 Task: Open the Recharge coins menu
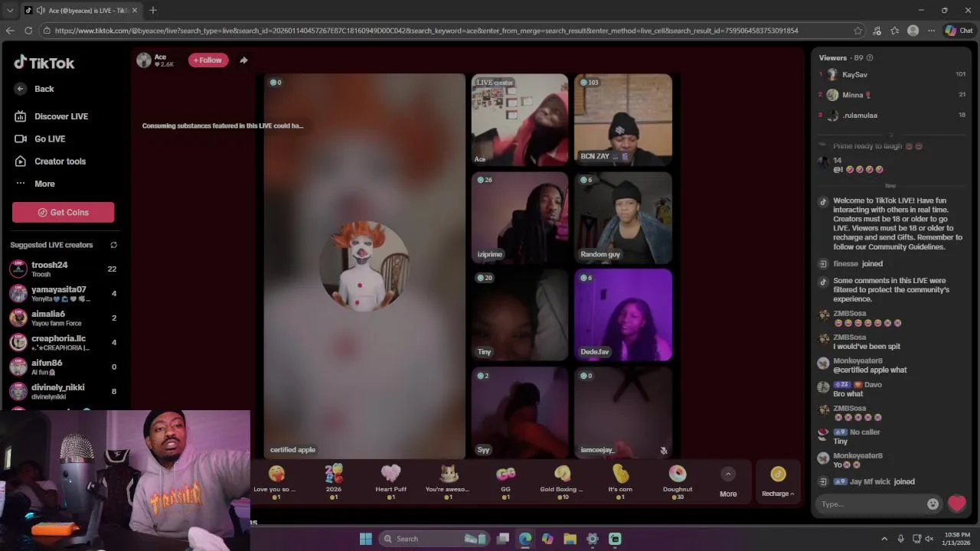point(778,482)
